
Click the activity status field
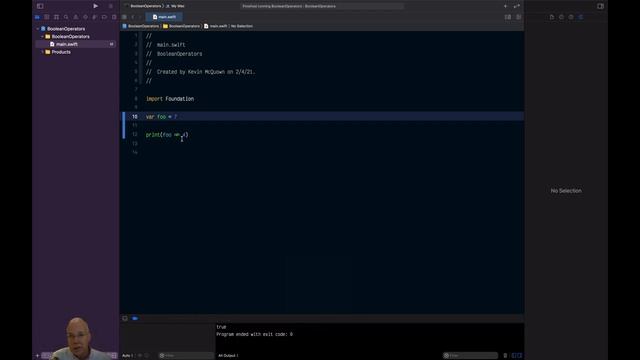pos(322,6)
